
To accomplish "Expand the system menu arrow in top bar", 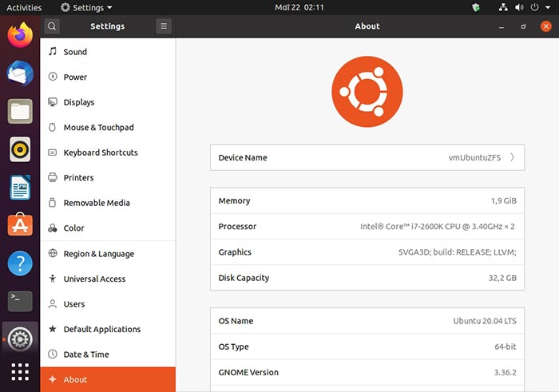I will point(548,7).
